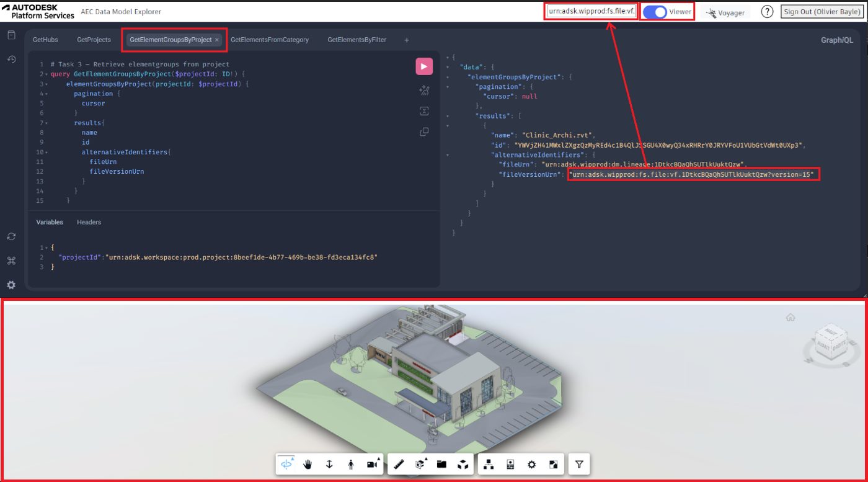
Task: Open the Documentation Explorer sidebar icon
Action: click(11, 35)
